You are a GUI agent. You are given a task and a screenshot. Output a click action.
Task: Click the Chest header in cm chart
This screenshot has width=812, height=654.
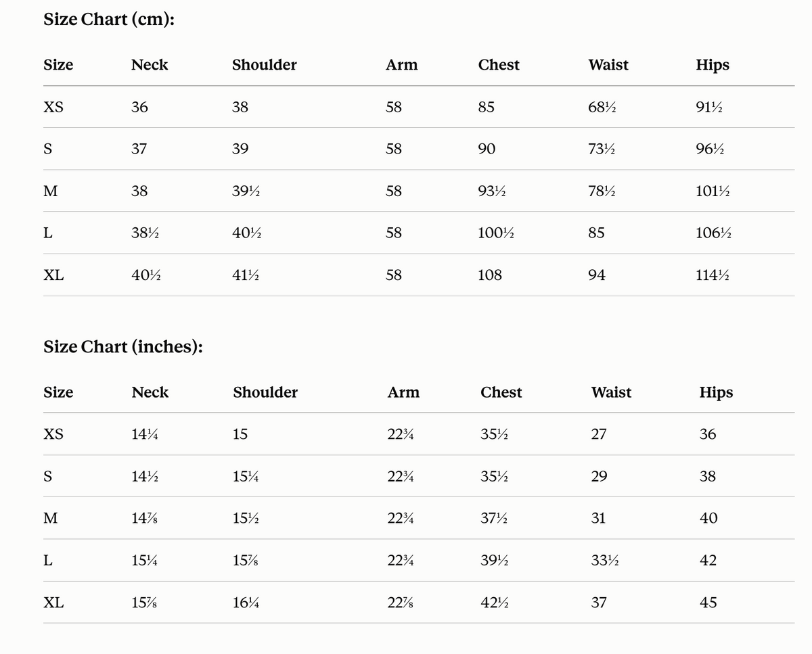(499, 65)
